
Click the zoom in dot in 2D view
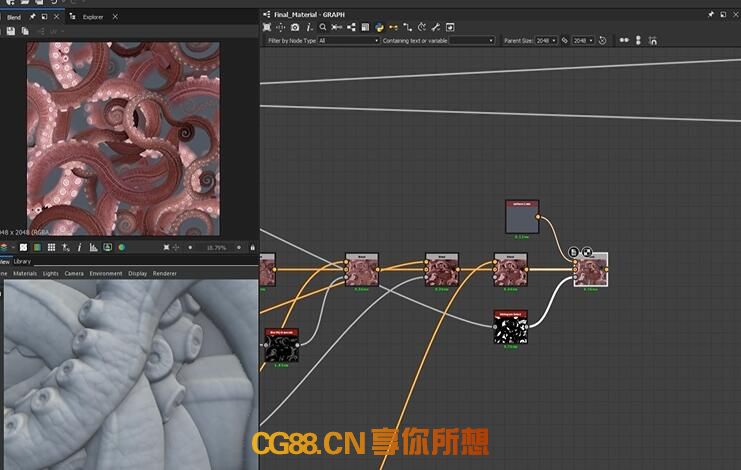pyautogui.click(x=239, y=247)
